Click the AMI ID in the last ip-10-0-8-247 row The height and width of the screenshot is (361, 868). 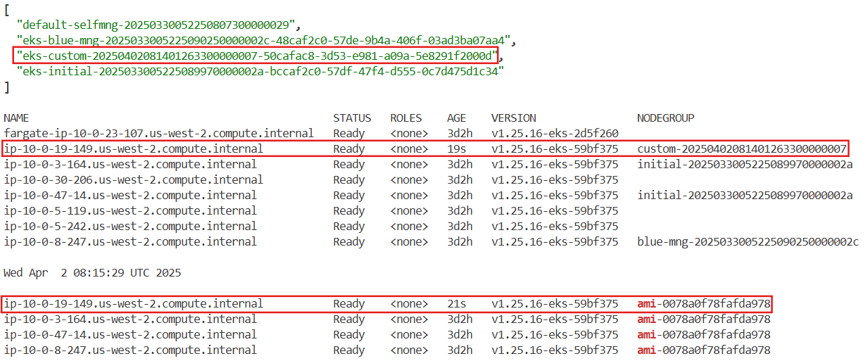704,350
